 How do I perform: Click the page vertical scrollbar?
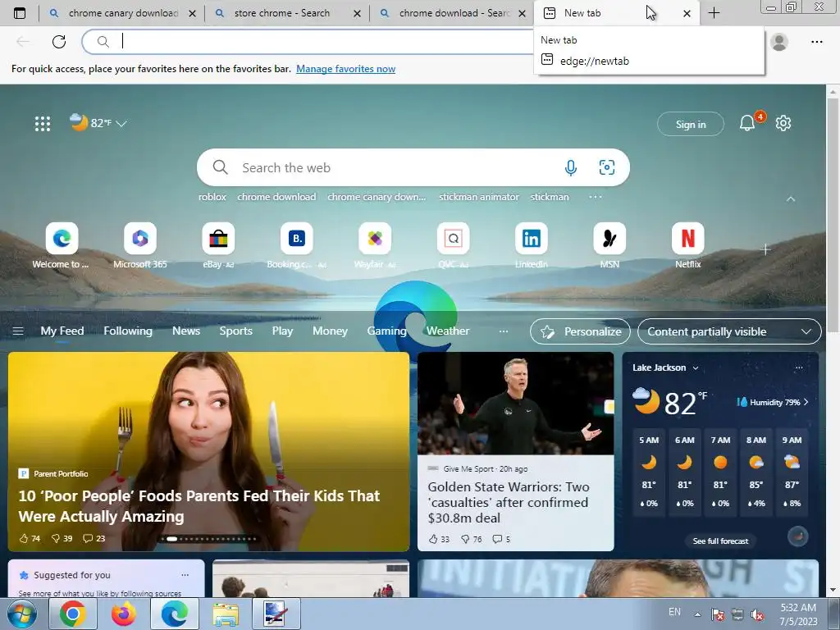pos(833,214)
